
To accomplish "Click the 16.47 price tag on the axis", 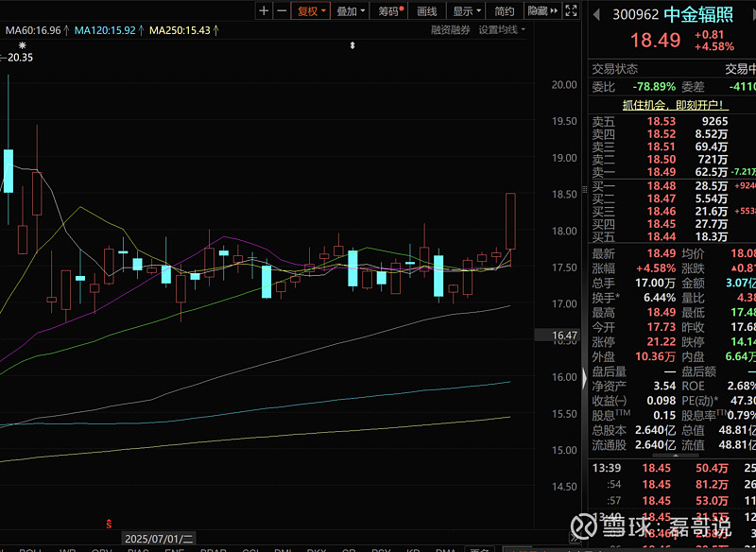I will pos(558,336).
